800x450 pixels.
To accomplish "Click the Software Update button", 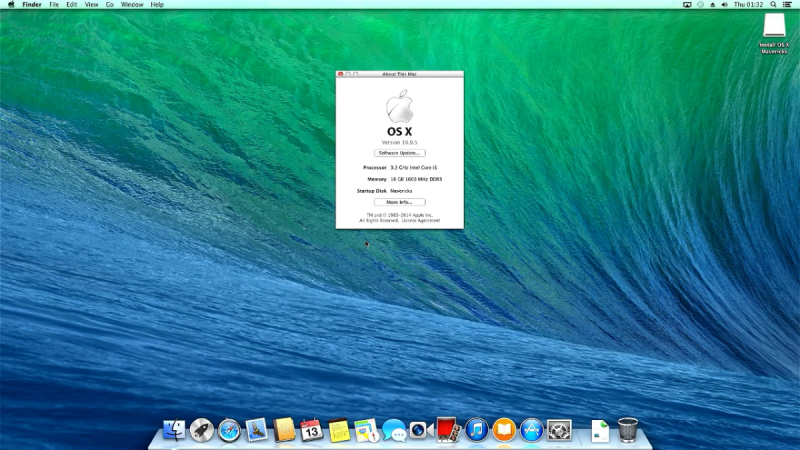I will (x=399, y=153).
